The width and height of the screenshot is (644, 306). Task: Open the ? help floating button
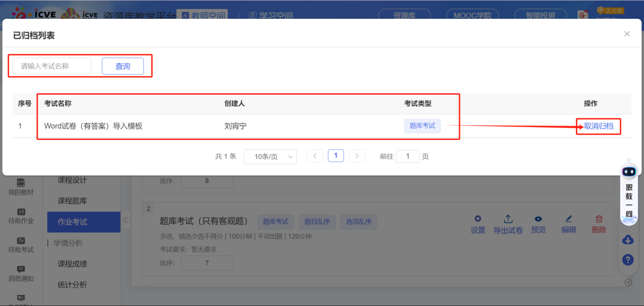[x=628, y=259]
